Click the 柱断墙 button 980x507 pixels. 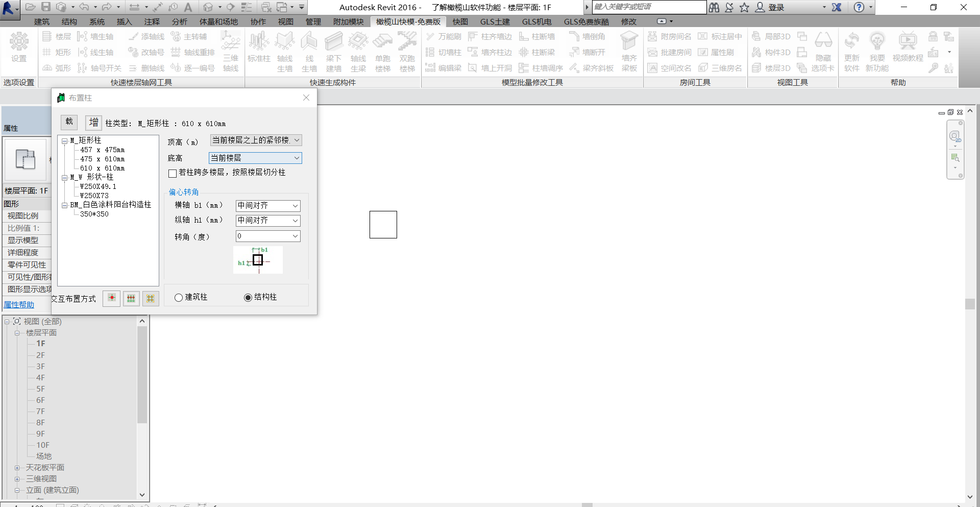tap(537, 37)
